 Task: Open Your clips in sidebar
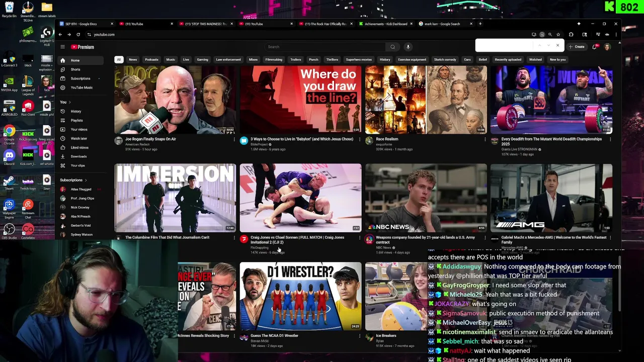80,165
